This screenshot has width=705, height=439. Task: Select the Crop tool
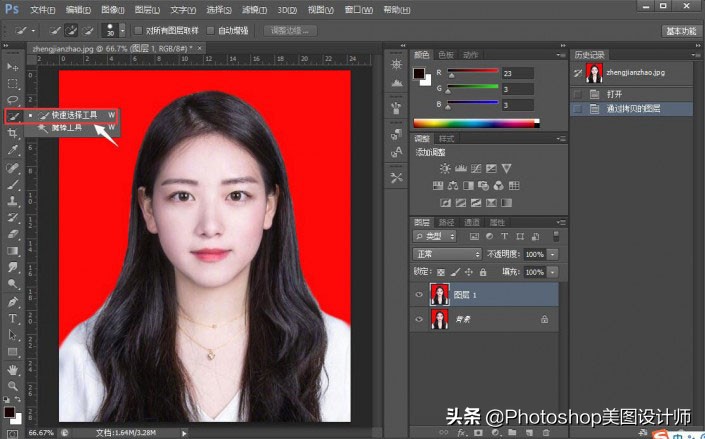coord(13,133)
